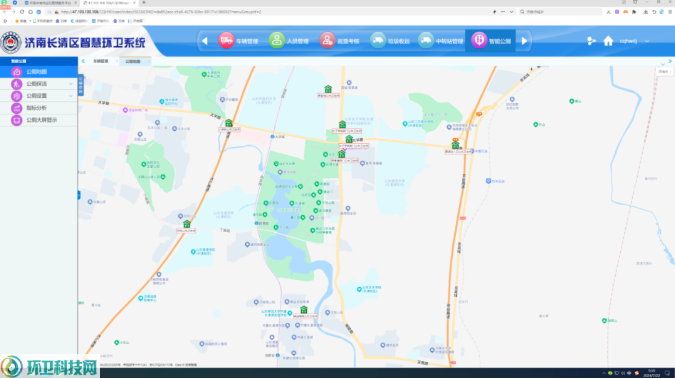This screenshot has width=675, height=379.
Task: Open the 巡查考核 inspection module icon
Action: [x=327, y=40]
